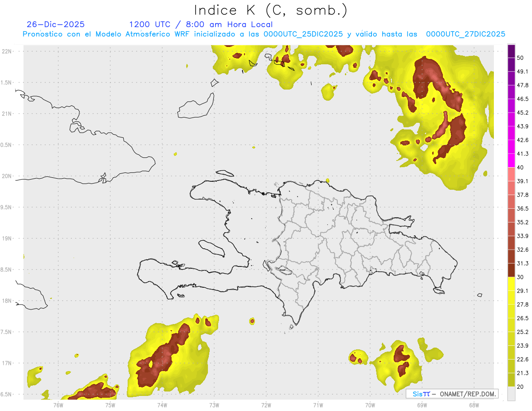Click the colorbar value "45.2"
This screenshot has width=532, height=411.
tap(523, 113)
